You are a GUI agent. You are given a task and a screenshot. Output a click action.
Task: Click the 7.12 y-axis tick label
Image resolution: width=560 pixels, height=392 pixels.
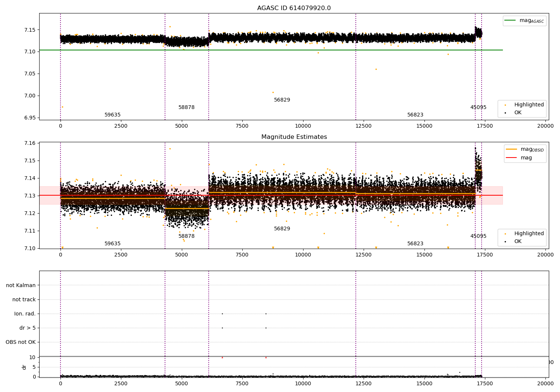click(x=30, y=213)
